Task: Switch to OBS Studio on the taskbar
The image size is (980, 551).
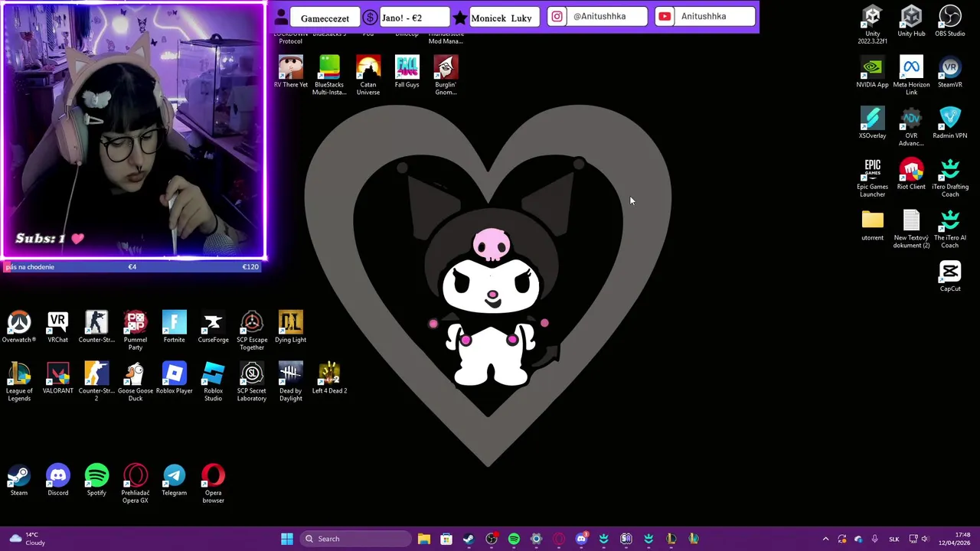Action: click(492, 539)
